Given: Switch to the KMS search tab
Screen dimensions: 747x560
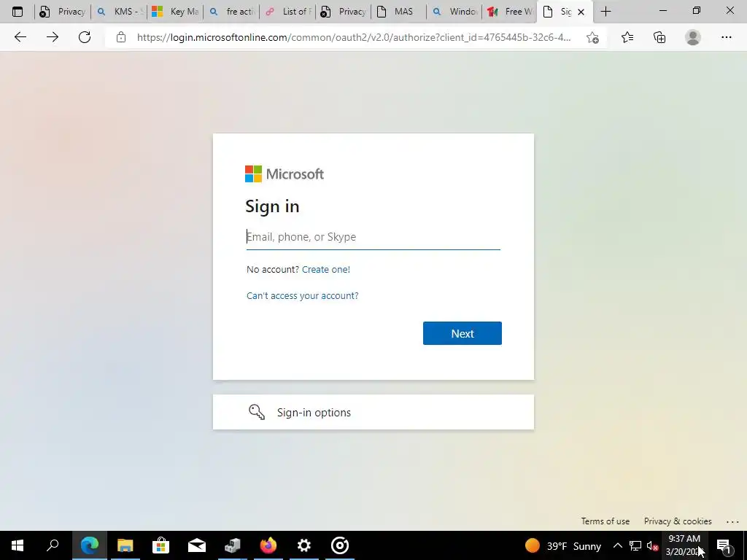Looking at the screenshot, I should [119, 12].
